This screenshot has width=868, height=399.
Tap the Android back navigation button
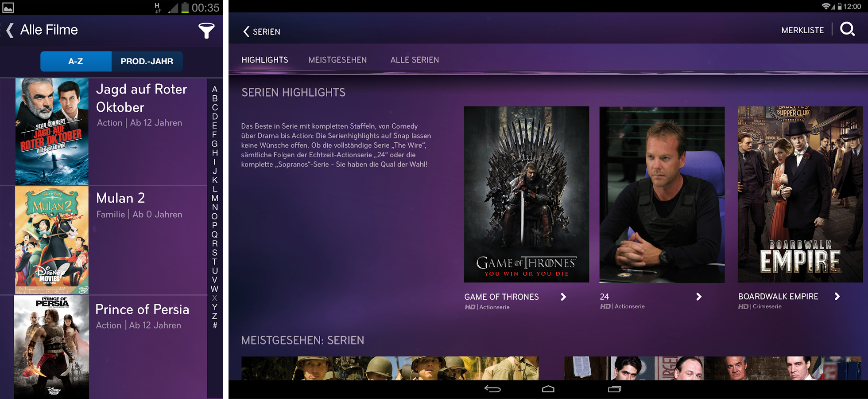[x=492, y=389]
